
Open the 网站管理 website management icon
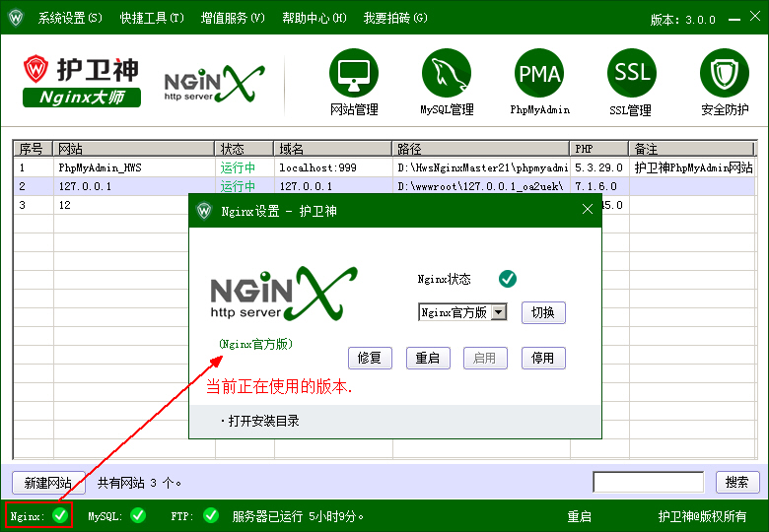point(354,74)
